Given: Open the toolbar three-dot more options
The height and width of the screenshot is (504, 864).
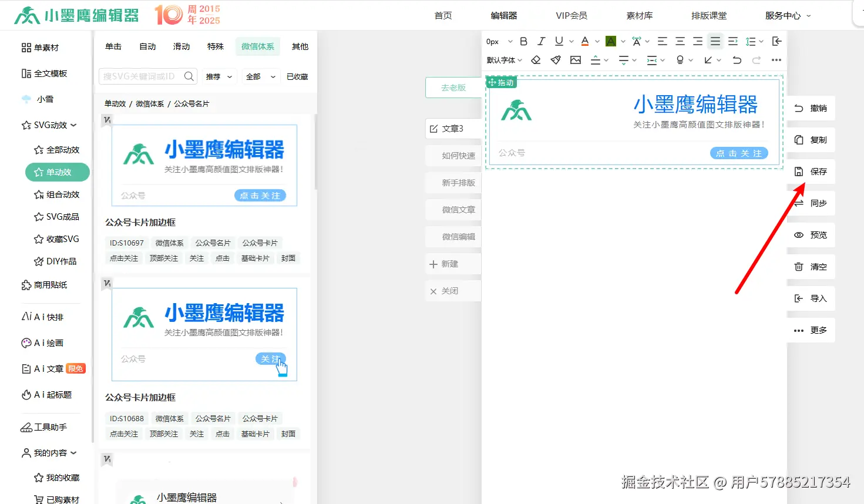Looking at the screenshot, I should pyautogui.click(x=776, y=60).
